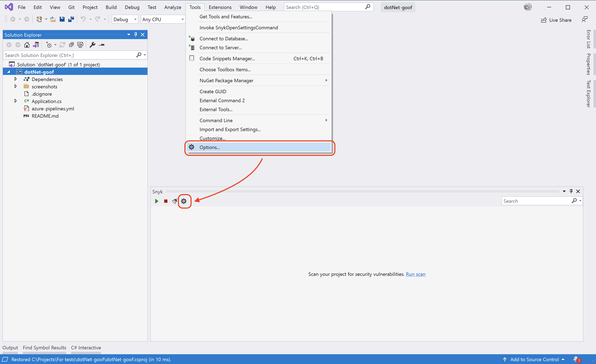The height and width of the screenshot is (364, 596).
Task: Toggle pin on the Solution Explorer panel
Action: click(x=136, y=35)
